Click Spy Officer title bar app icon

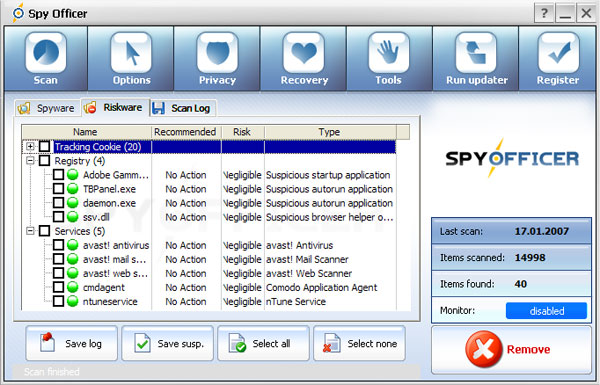click(18, 13)
